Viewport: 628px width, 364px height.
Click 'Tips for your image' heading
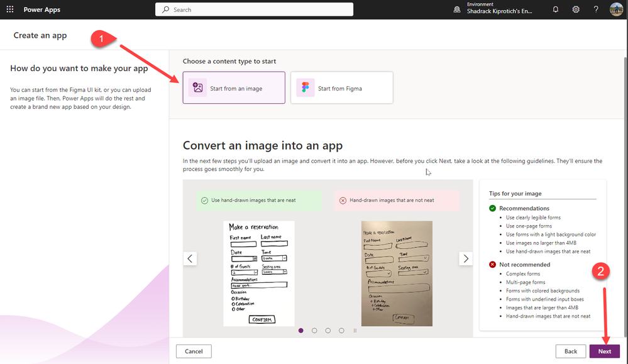point(515,194)
